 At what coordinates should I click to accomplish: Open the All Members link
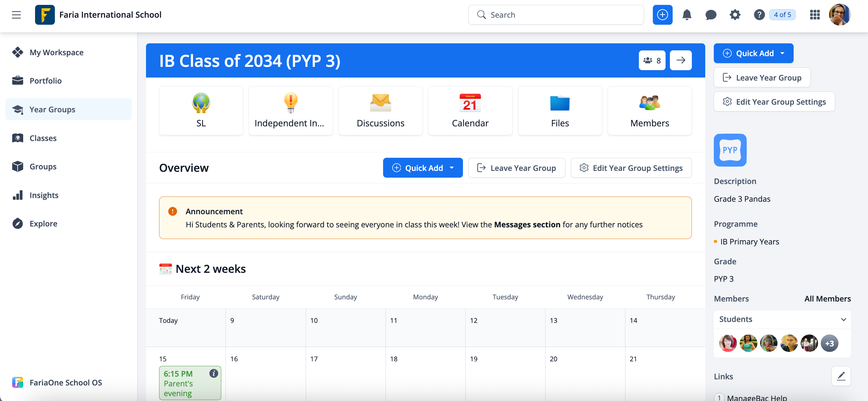[x=827, y=298]
